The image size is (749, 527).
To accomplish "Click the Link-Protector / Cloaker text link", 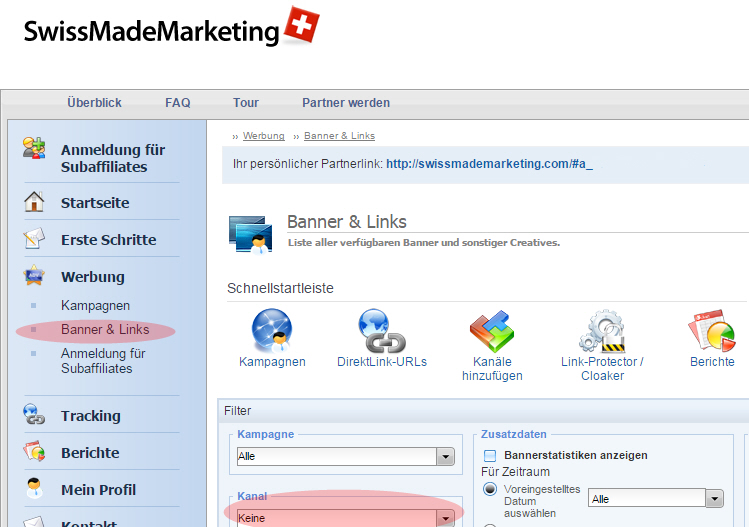I will [602, 369].
